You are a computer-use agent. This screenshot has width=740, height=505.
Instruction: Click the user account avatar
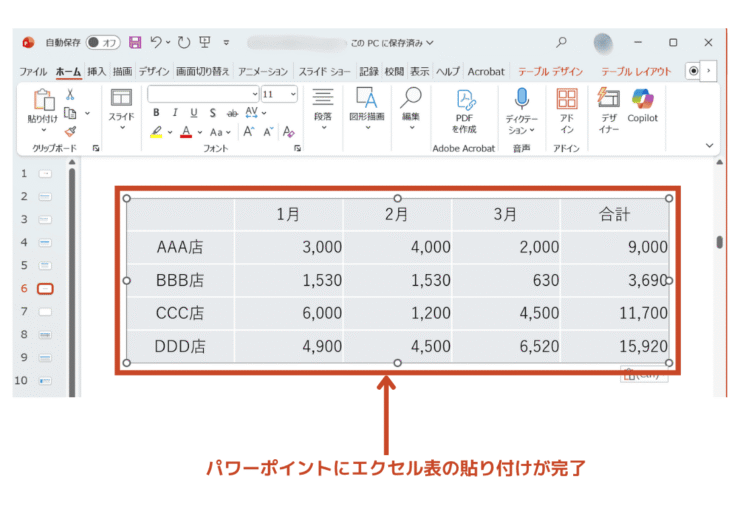(603, 43)
